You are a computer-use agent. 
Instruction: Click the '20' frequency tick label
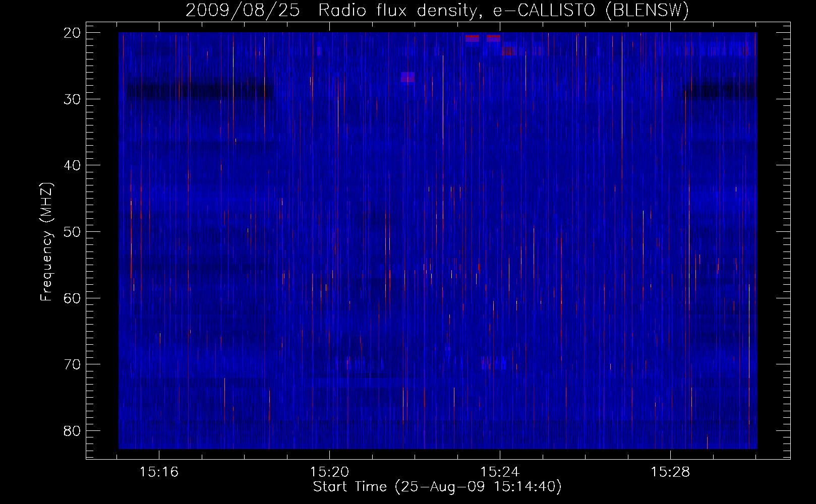point(72,33)
